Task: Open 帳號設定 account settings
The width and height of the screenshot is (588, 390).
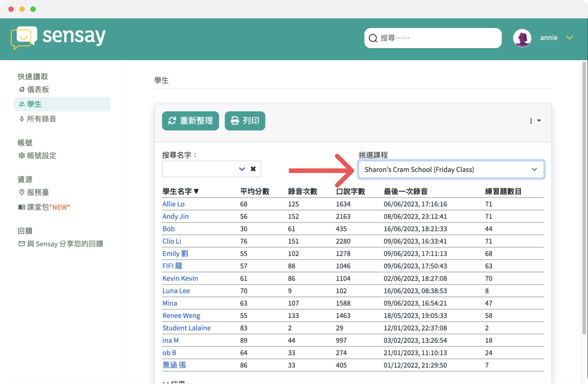Action: pos(37,156)
